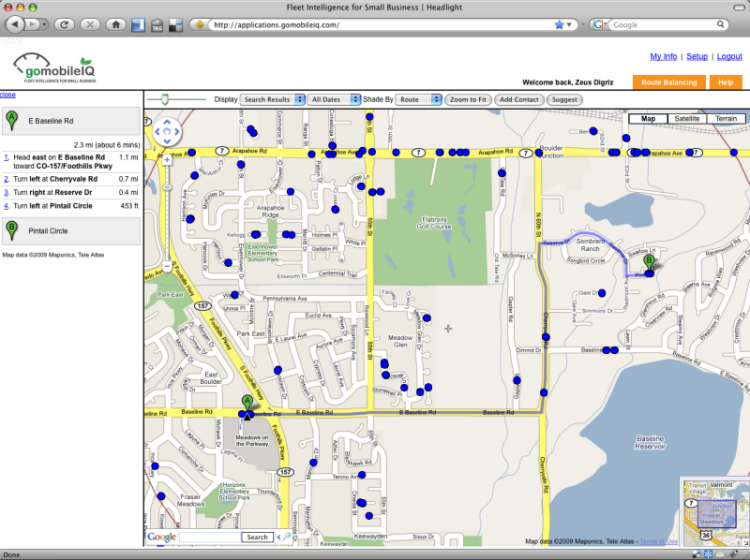750x560 pixels.
Task: Bookmark page with the star icon
Action: 559,24
